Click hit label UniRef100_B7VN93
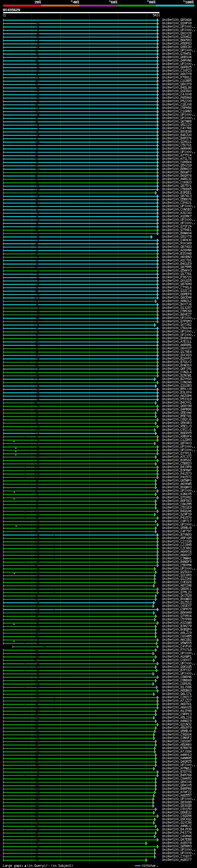 click(x=177, y=535)
